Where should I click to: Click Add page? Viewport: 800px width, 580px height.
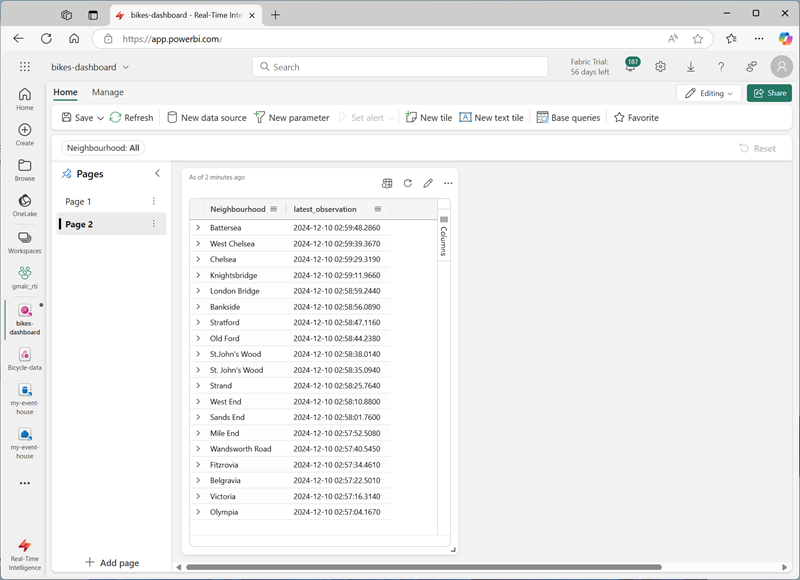click(112, 563)
